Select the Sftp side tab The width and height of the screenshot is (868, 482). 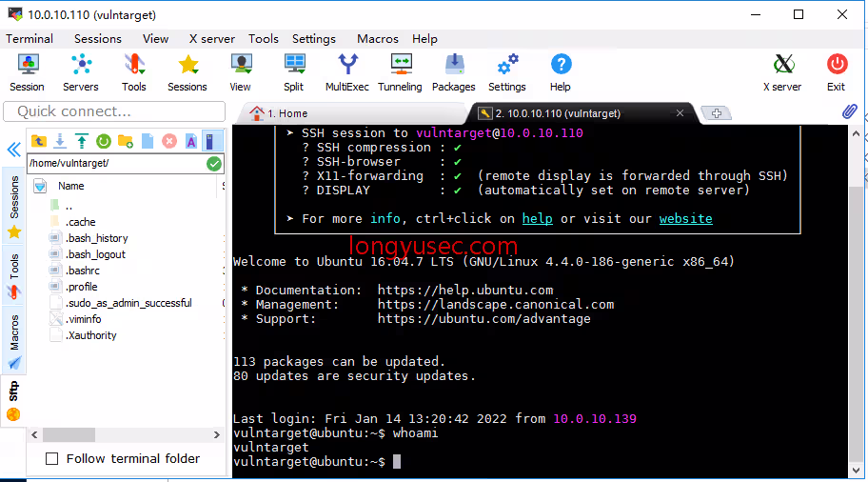pyautogui.click(x=14, y=401)
